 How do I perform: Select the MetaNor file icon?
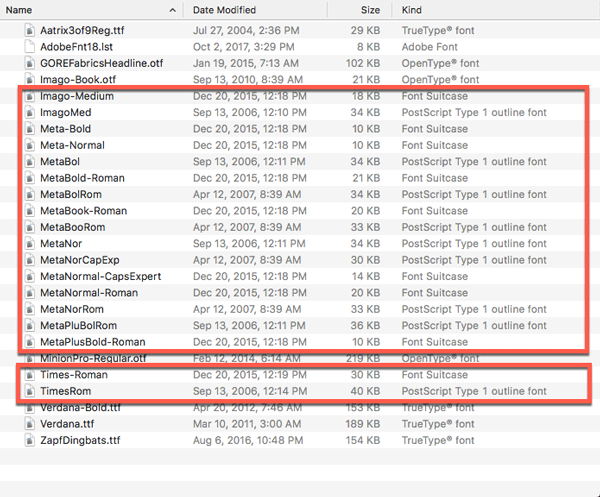[x=29, y=244]
